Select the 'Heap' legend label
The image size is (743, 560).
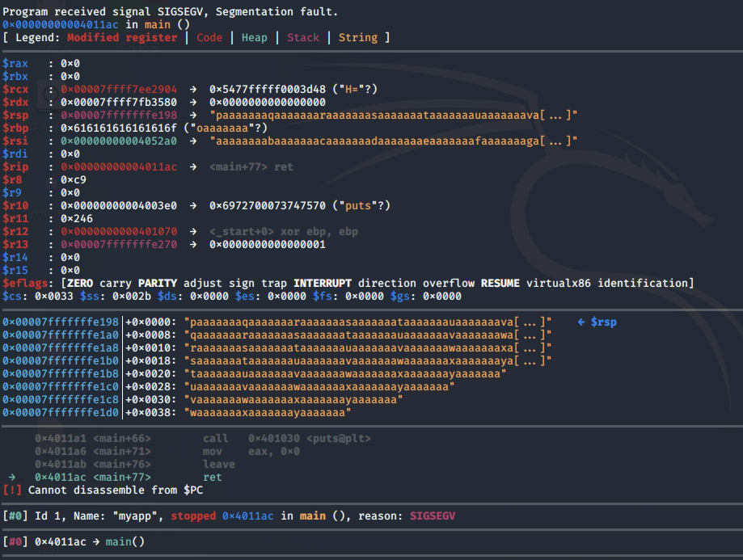[x=254, y=37]
